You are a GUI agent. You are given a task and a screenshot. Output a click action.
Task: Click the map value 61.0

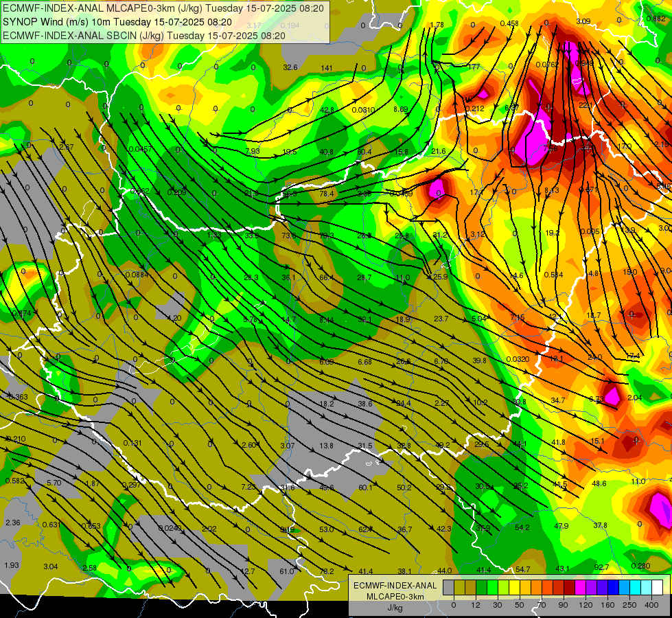click(x=287, y=571)
